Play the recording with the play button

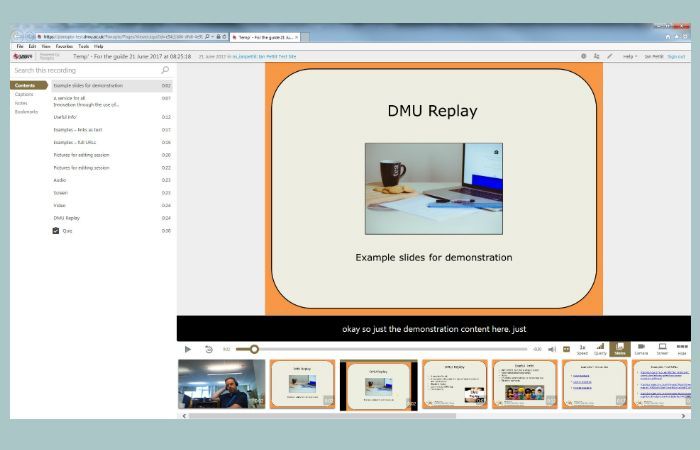click(188, 349)
